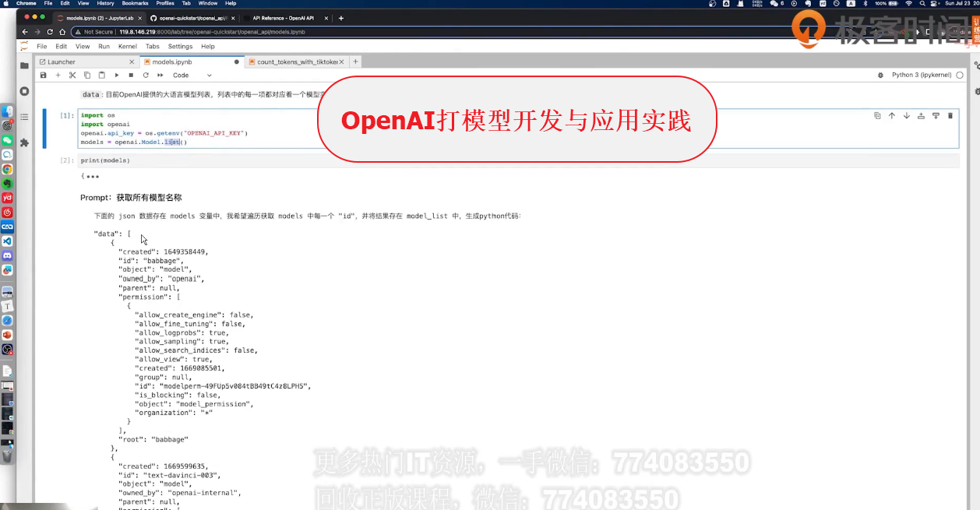
Task: Duplicate the active cell via cell toolbar icon
Action: tap(877, 115)
